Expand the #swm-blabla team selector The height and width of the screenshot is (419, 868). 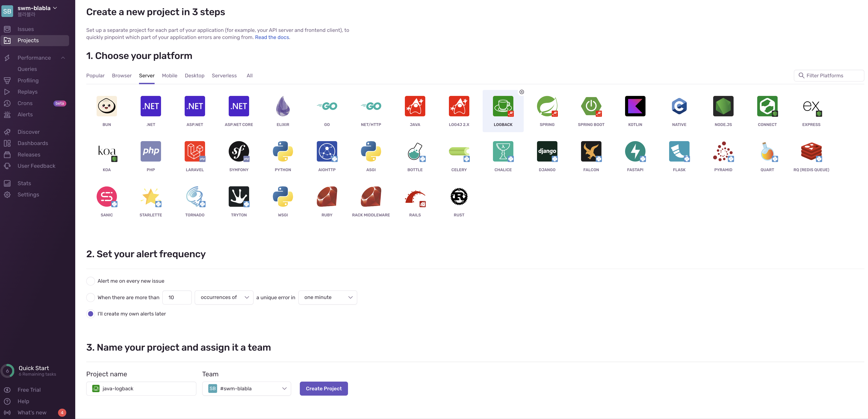[247, 389]
